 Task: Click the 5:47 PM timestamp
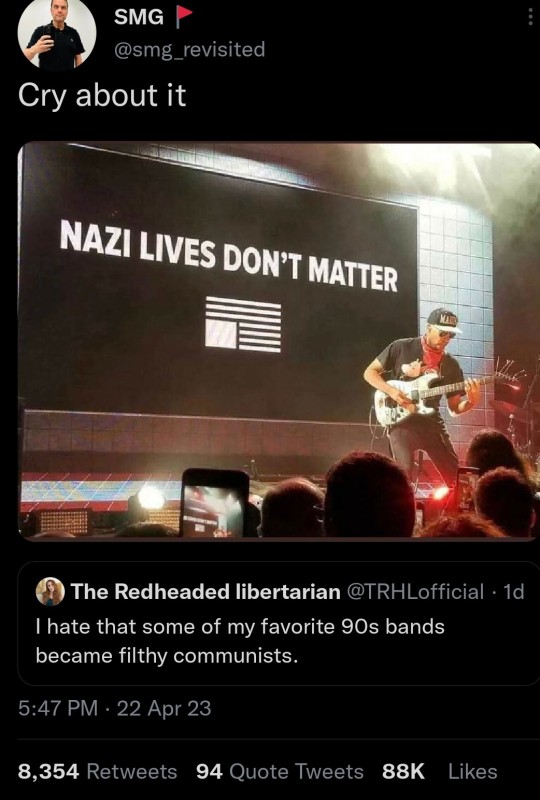[x=58, y=708]
